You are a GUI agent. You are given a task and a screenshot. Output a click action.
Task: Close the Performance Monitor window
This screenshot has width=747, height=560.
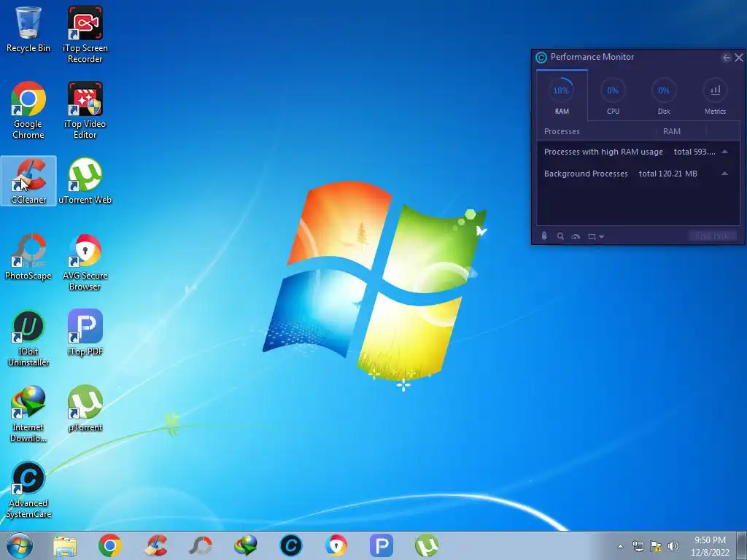pos(739,58)
